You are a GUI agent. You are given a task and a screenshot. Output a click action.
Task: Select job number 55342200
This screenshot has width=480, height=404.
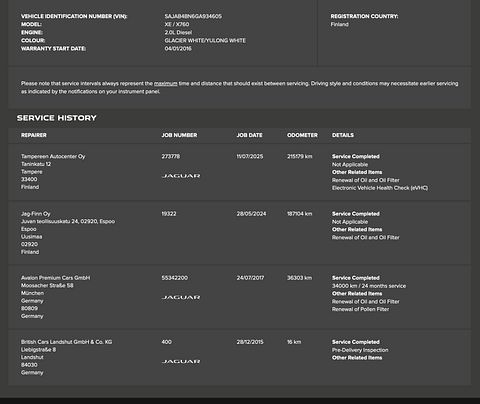pos(175,278)
